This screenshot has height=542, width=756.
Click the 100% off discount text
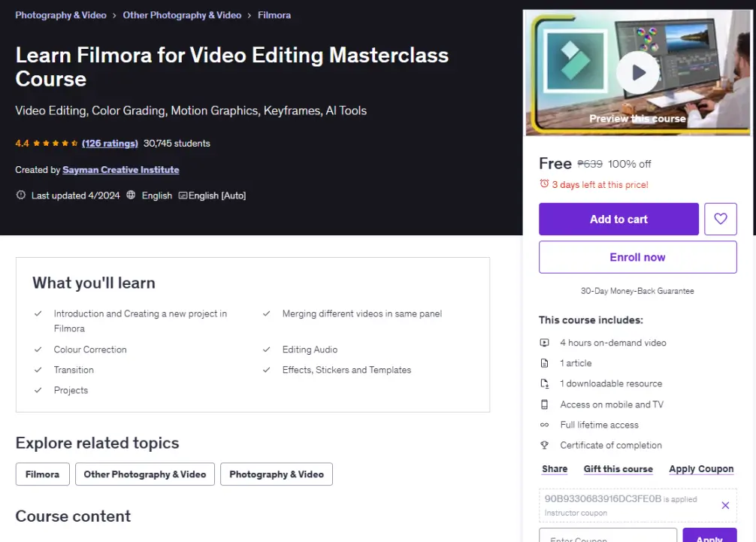pos(629,164)
